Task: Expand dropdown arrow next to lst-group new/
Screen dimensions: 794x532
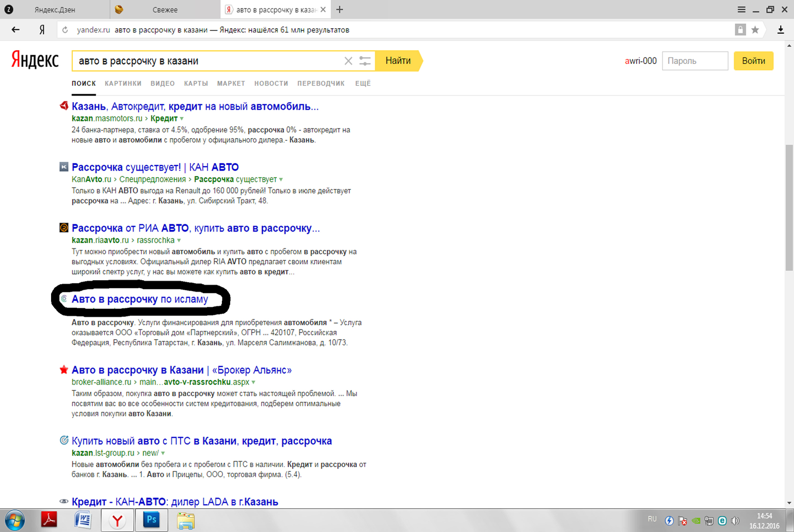Action: [x=163, y=453]
